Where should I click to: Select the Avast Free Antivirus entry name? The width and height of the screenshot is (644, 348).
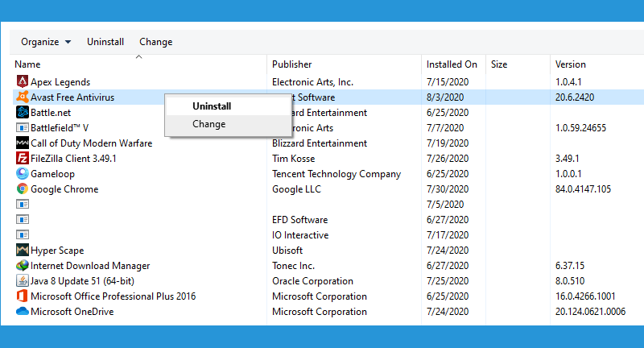click(72, 97)
